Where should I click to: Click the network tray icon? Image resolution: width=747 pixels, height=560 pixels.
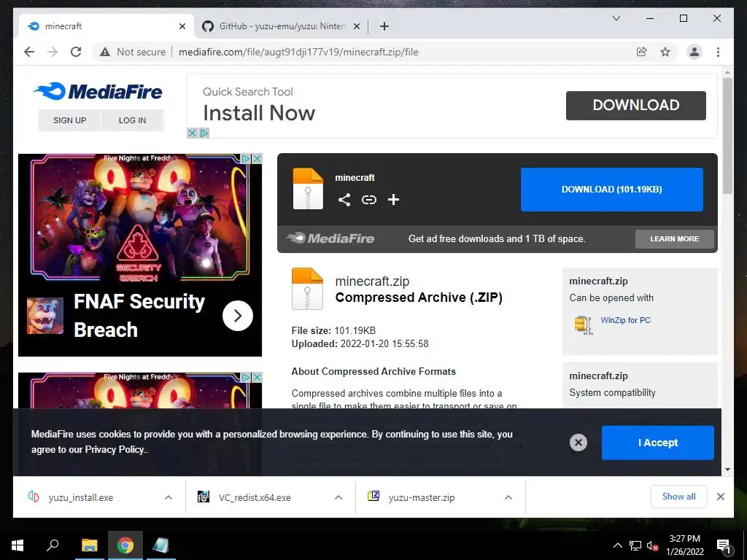635,545
